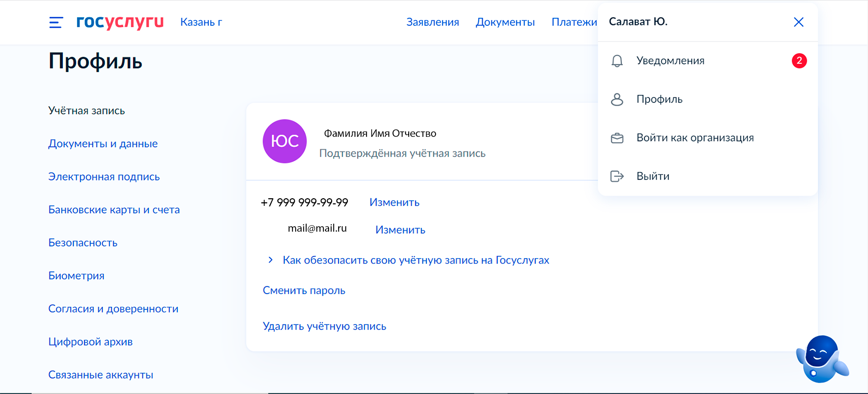Open Безопасность section in the sidebar
Viewport: 868px width, 394px height.
coord(83,243)
